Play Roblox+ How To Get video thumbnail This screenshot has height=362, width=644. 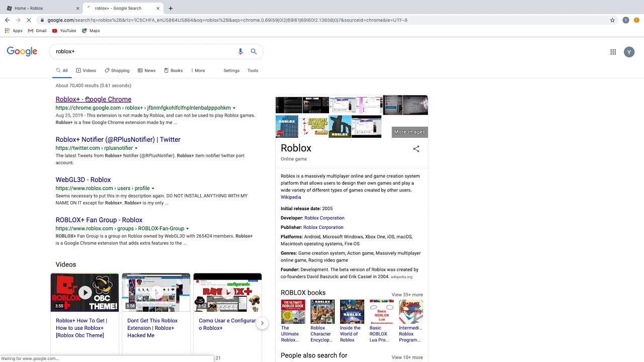point(85,293)
